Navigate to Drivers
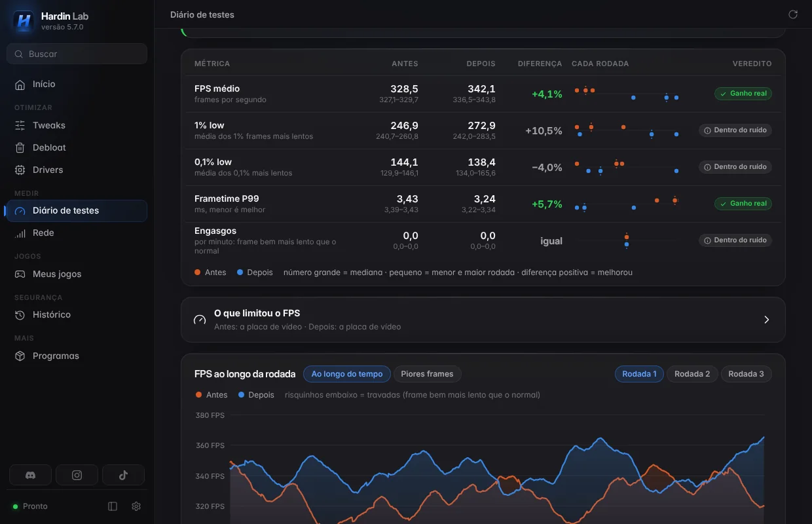Image resolution: width=812 pixels, height=524 pixels. coord(77,170)
